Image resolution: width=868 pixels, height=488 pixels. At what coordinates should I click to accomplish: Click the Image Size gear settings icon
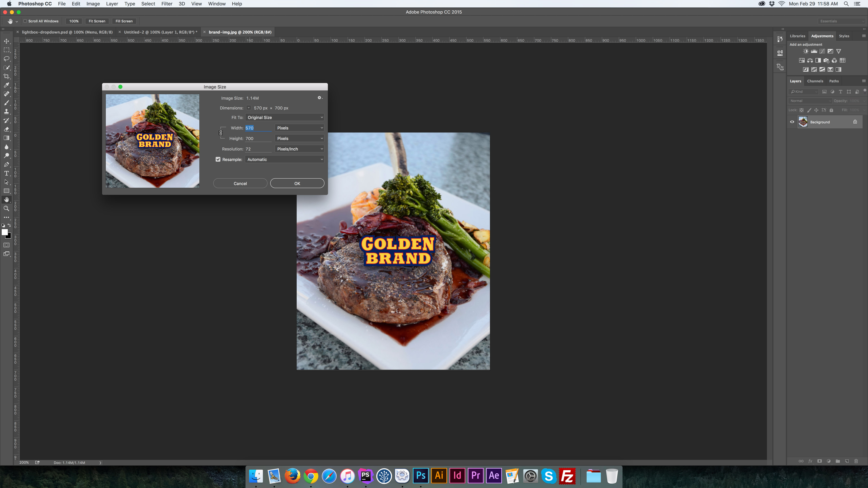coord(319,98)
